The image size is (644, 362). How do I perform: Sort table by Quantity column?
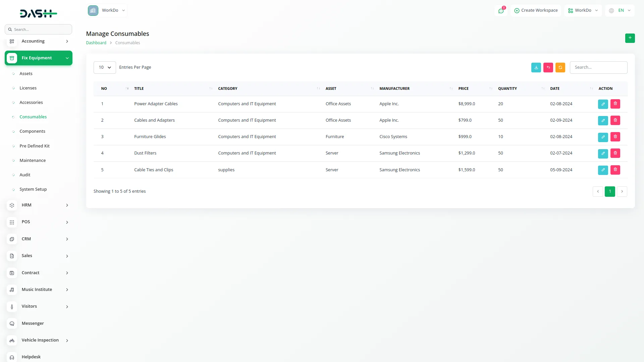[x=507, y=88]
